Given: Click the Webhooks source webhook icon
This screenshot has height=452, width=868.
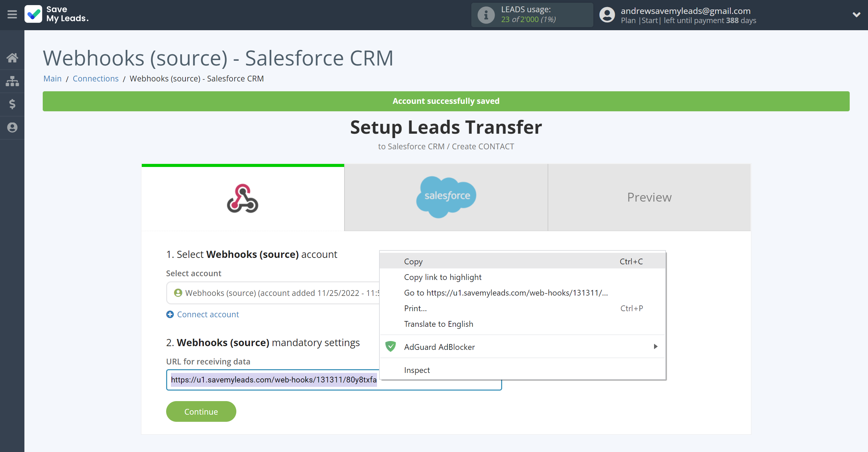Looking at the screenshot, I should (x=242, y=197).
